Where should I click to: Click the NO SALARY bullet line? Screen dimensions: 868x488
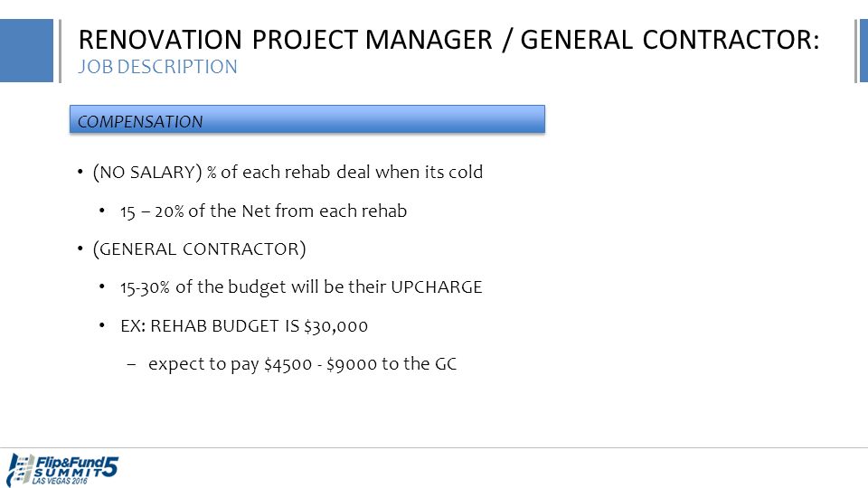click(288, 172)
